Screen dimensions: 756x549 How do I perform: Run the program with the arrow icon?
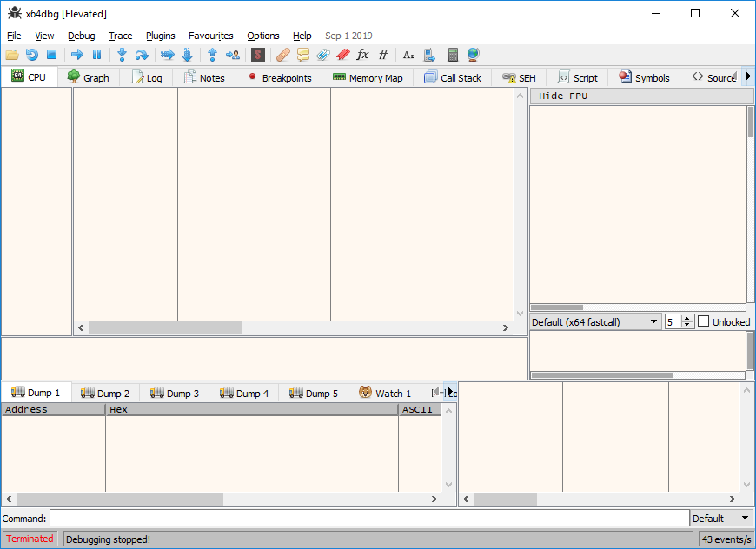pyautogui.click(x=77, y=55)
